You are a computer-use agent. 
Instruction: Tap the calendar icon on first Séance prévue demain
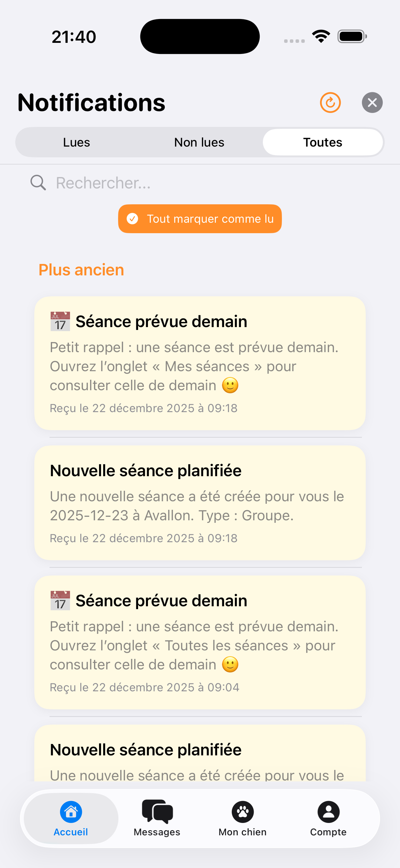coord(60,321)
